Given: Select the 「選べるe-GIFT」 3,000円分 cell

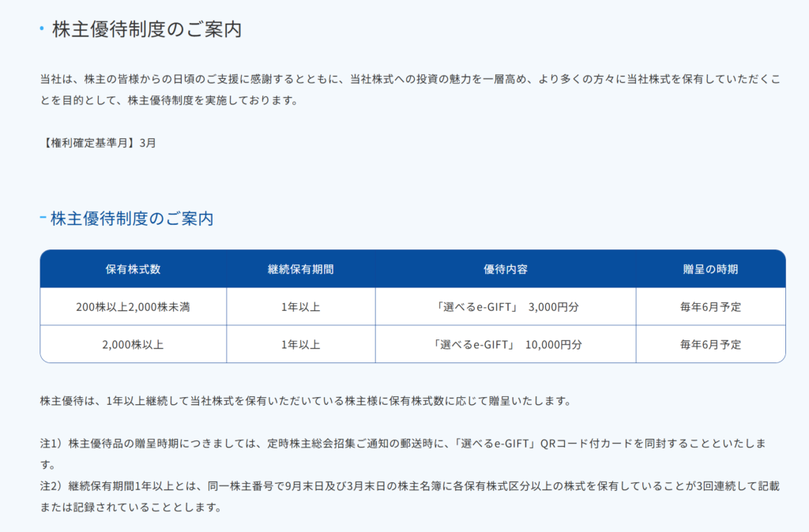Looking at the screenshot, I should click(x=506, y=307).
